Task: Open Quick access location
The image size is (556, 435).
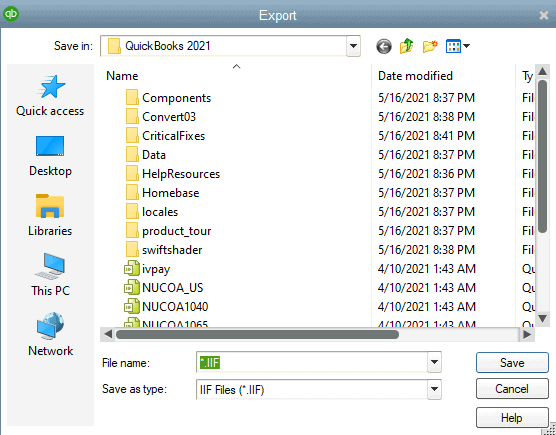Action: [x=50, y=96]
